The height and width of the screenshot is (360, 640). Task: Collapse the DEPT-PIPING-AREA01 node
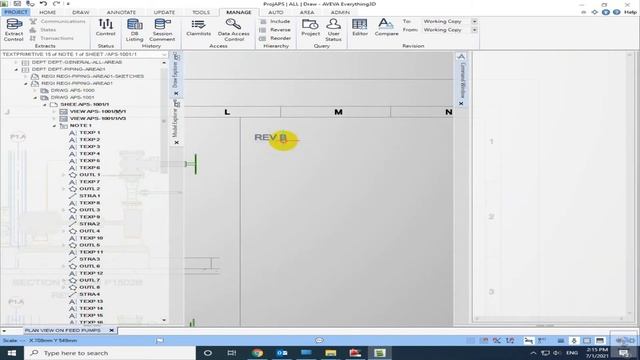pos(16,69)
